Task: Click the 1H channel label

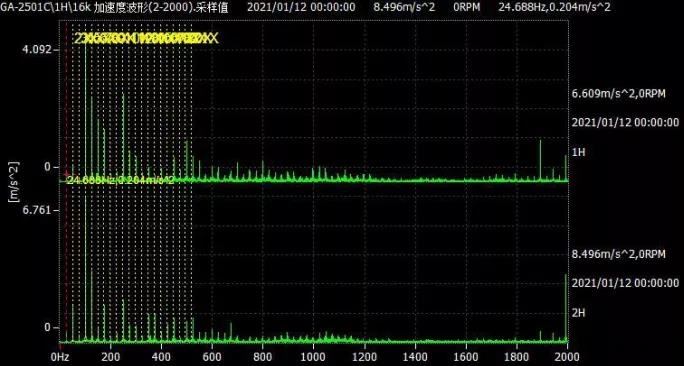Action: click(x=578, y=152)
